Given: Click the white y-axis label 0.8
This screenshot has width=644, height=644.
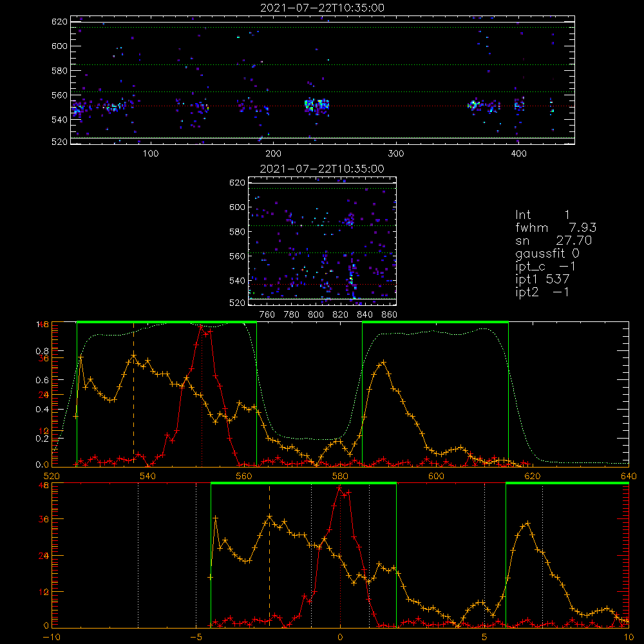Looking at the screenshot, I should 43,351.
